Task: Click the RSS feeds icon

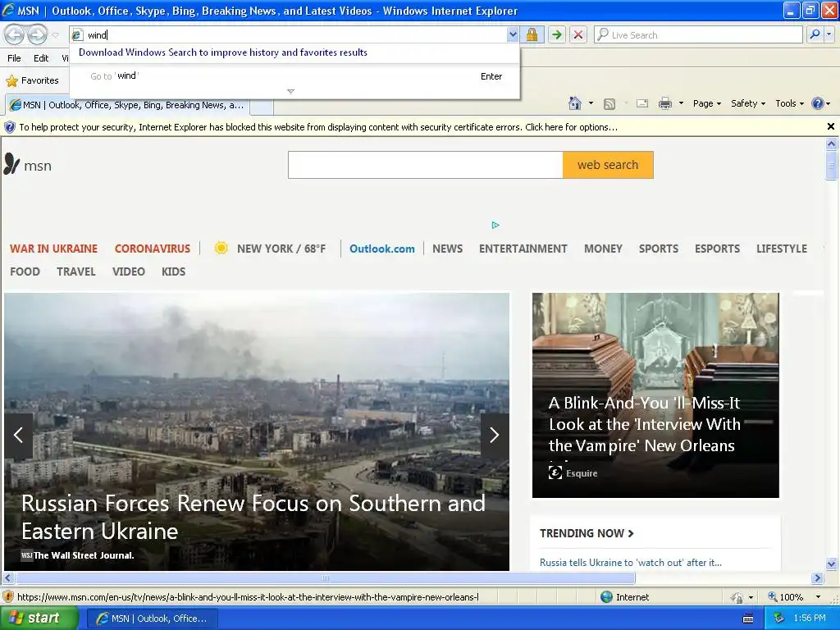Action: point(609,104)
